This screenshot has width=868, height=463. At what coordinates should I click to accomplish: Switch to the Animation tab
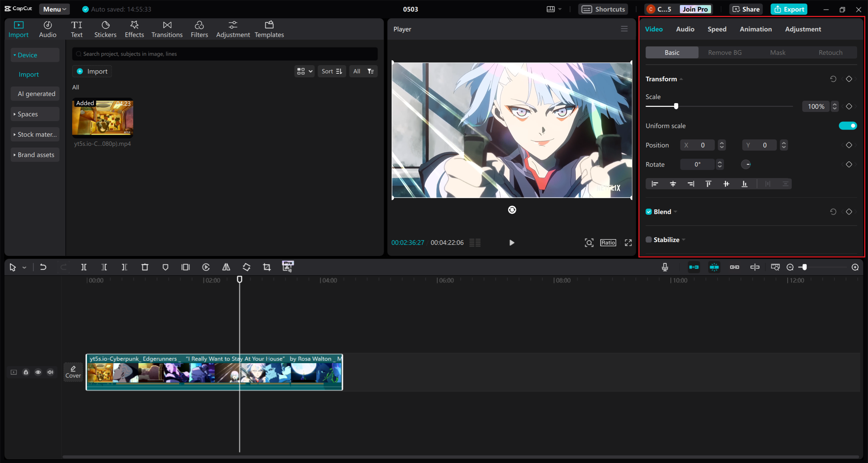pyautogui.click(x=755, y=29)
